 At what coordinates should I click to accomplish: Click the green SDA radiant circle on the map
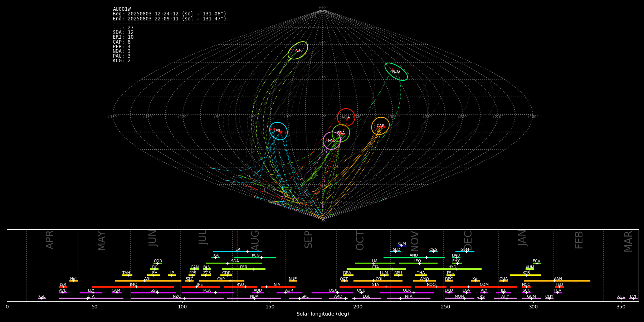click(341, 133)
